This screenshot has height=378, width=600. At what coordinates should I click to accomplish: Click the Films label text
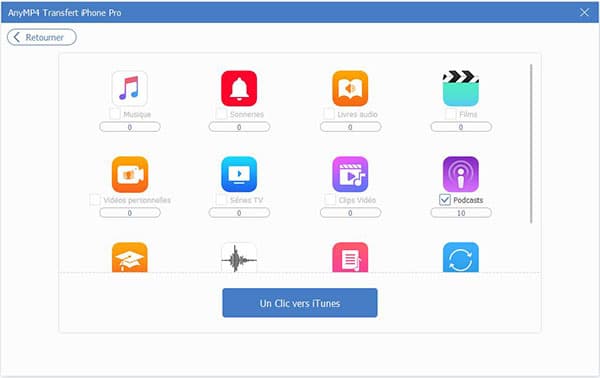[x=468, y=114]
